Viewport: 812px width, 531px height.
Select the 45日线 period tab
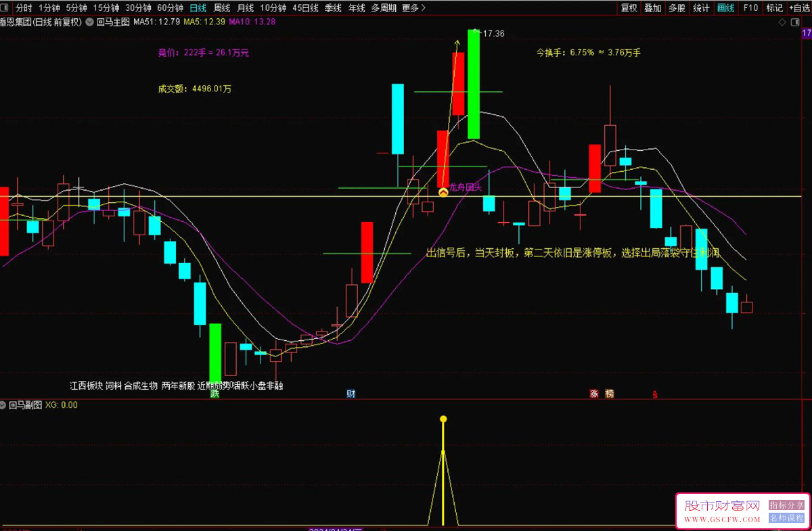click(306, 8)
